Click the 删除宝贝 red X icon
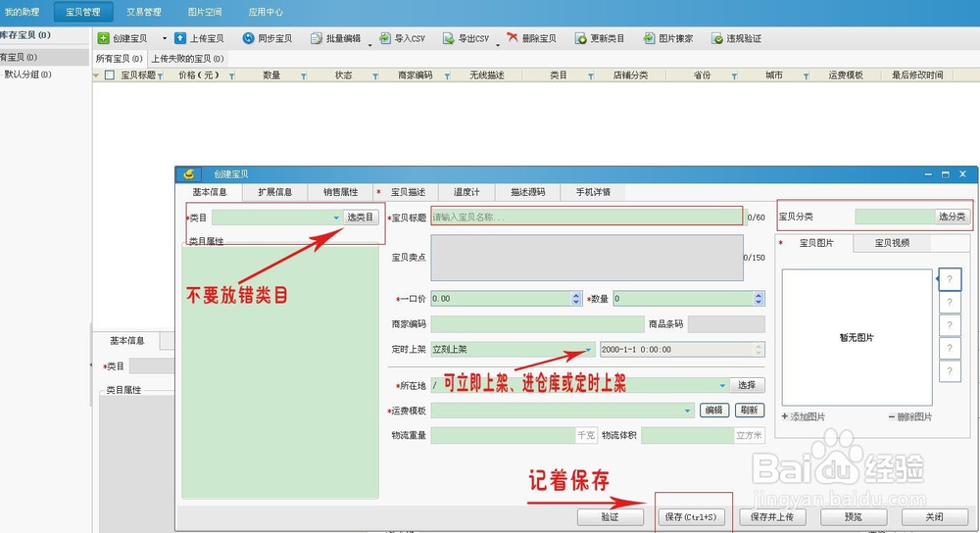 click(513, 37)
